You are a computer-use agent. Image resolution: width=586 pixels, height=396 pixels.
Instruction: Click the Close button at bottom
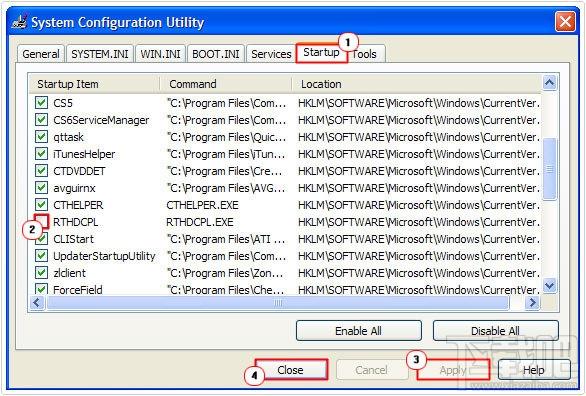[291, 370]
